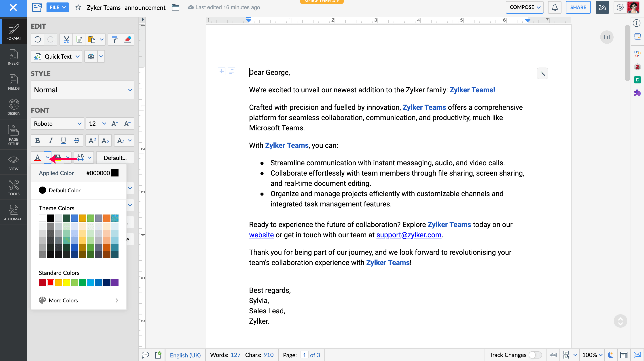Screen dimensions: 644x361
Task: Switch to the INSERT sidebar tab
Action: (x=13, y=57)
